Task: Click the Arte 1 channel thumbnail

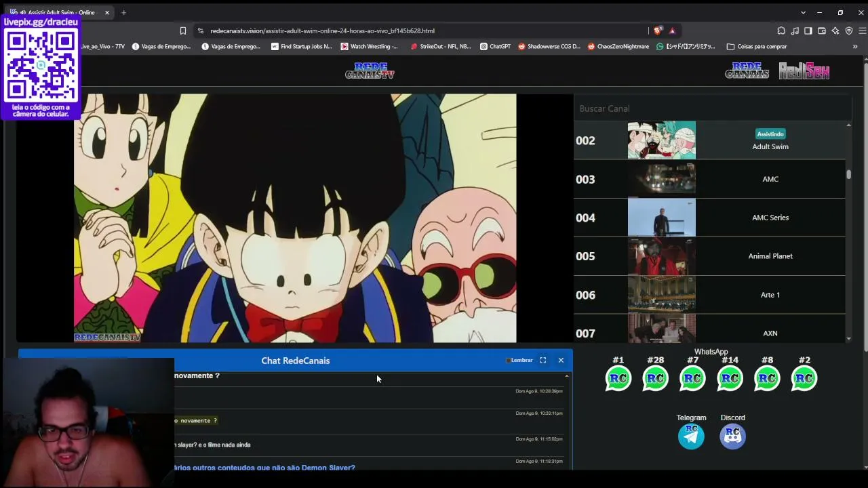Action: (662, 295)
